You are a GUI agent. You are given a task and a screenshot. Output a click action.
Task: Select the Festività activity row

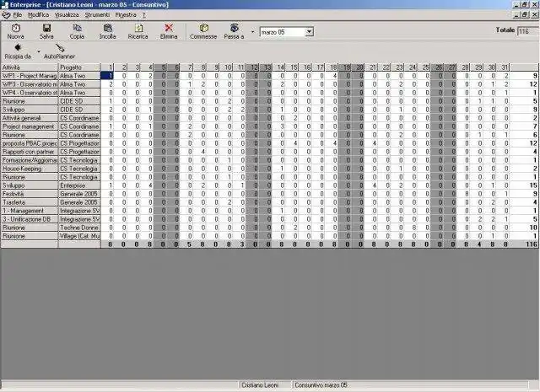30,194
